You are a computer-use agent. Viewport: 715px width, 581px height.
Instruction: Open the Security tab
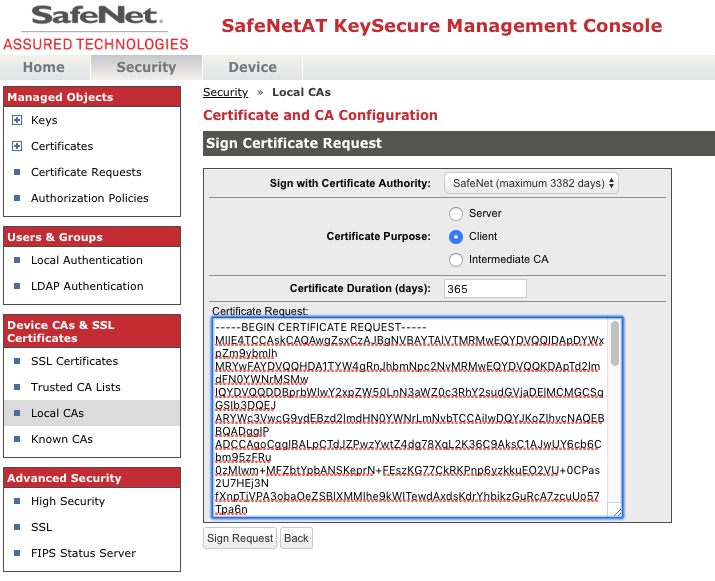coord(146,67)
